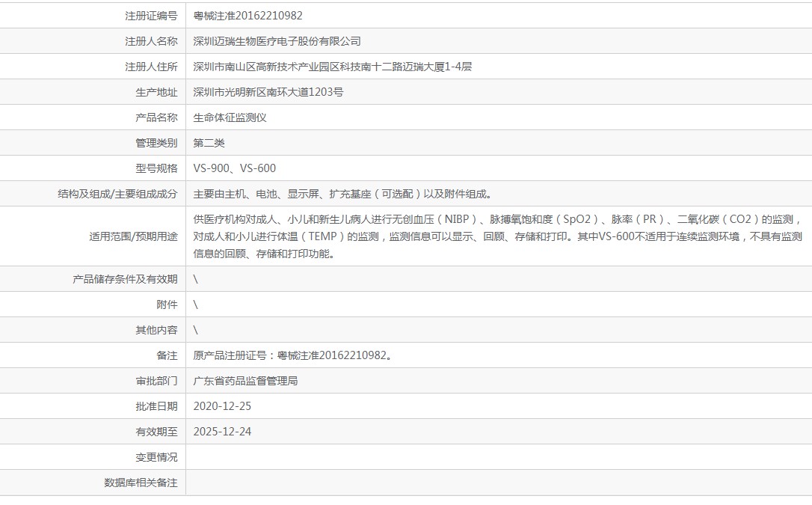Click backslash value in 产品储存条件及有效期 row
The image size is (812, 505).
coord(196,279)
